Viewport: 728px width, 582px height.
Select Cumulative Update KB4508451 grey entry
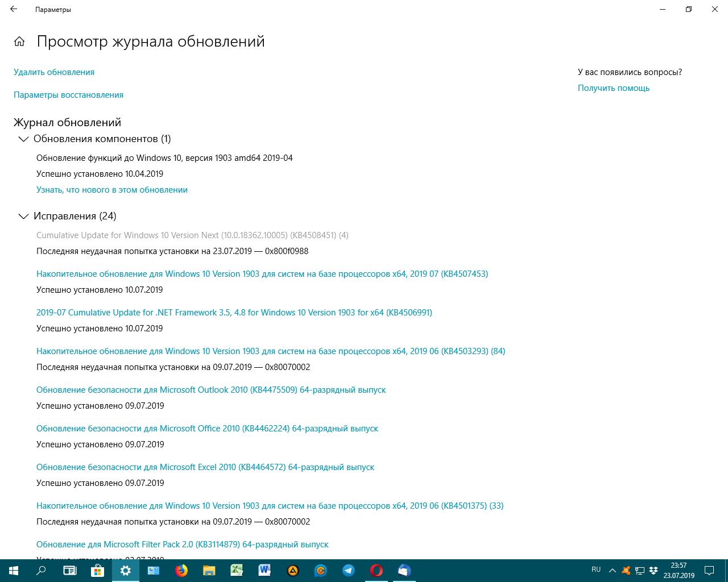pyautogui.click(x=192, y=235)
